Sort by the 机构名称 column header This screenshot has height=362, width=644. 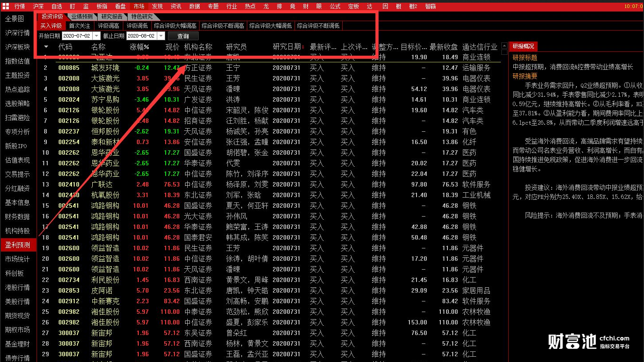click(198, 47)
